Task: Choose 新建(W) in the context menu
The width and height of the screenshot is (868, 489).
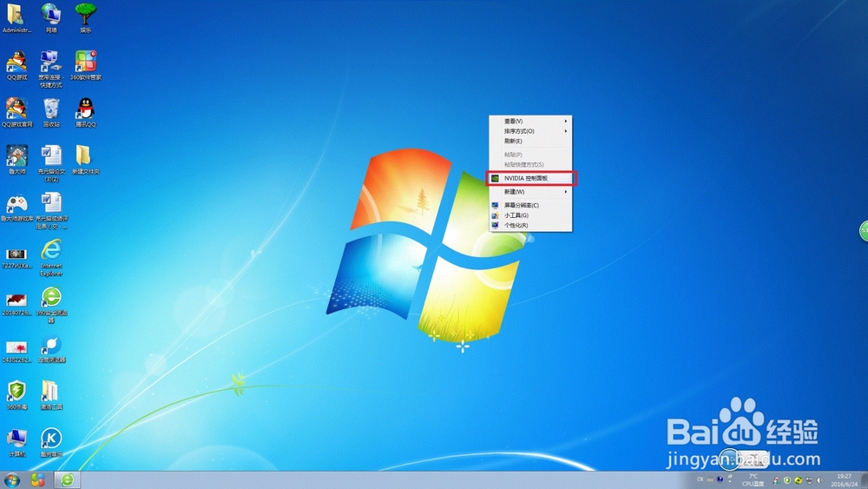Action: [530, 192]
